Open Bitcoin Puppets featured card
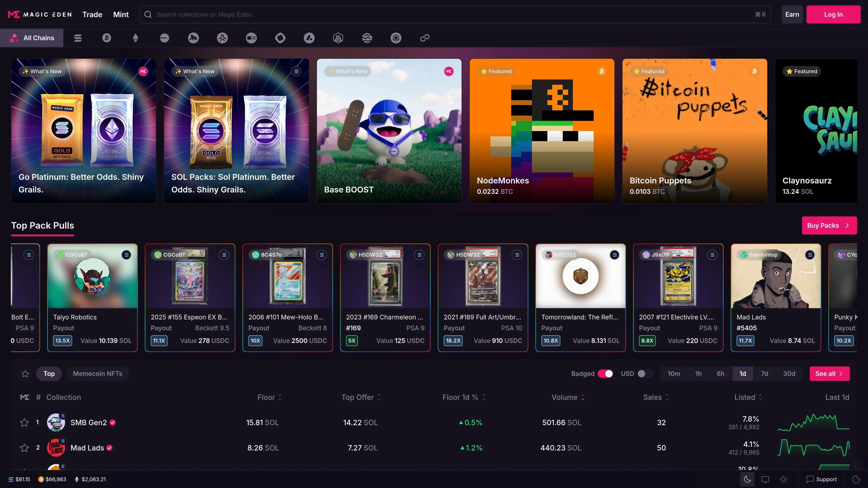Screen dimensions: 868x488 coord(694,131)
